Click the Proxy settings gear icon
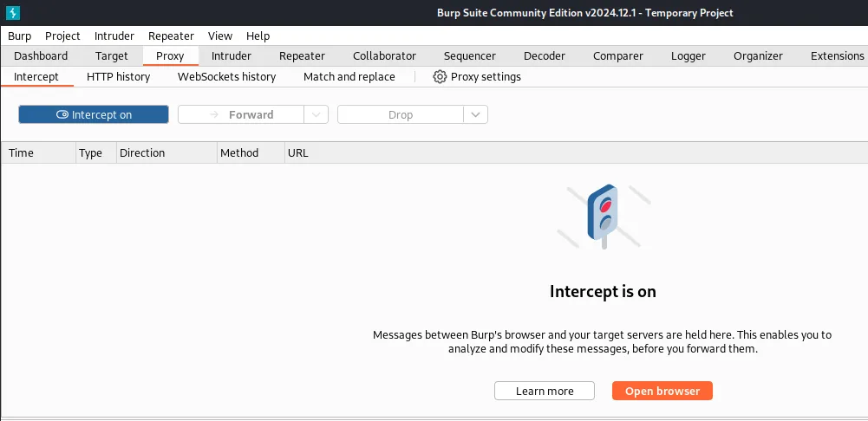Image resolution: width=868 pixels, height=421 pixels. coord(440,77)
